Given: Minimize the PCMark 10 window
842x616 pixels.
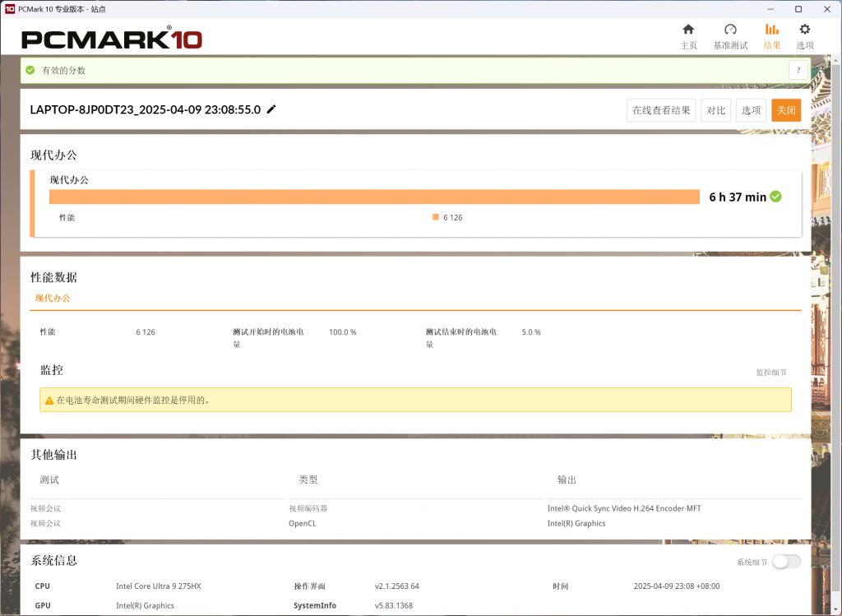Looking at the screenshot, I should point(770,9).
